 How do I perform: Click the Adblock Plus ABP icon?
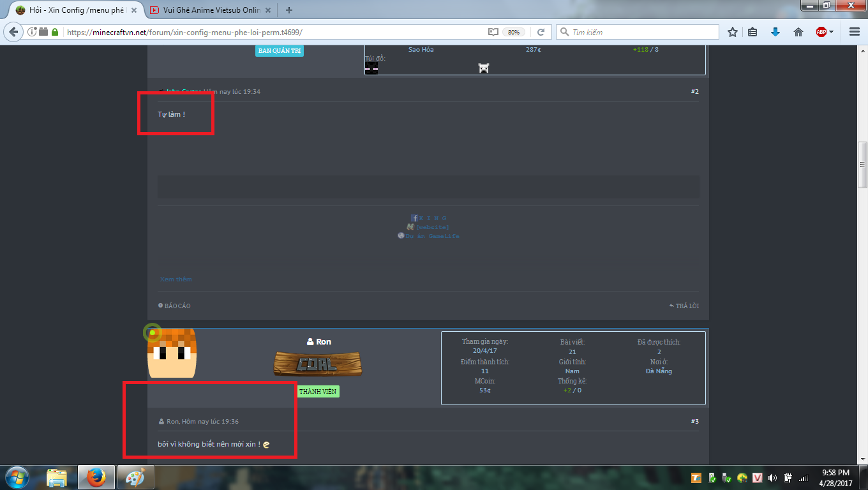[821, 32]
